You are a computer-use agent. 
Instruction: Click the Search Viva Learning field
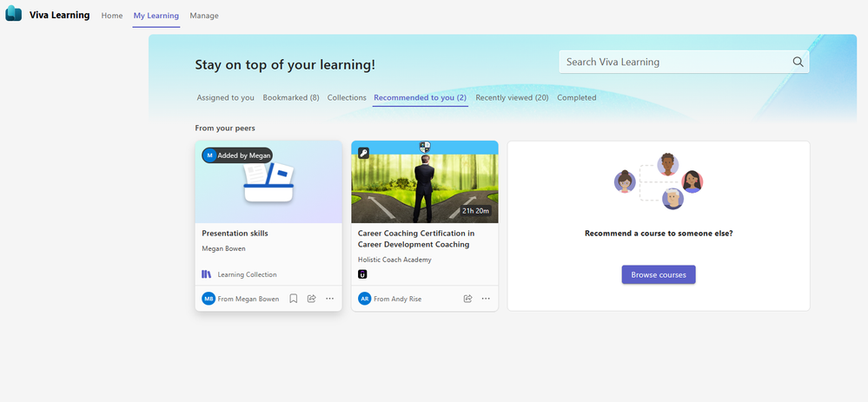684,62
